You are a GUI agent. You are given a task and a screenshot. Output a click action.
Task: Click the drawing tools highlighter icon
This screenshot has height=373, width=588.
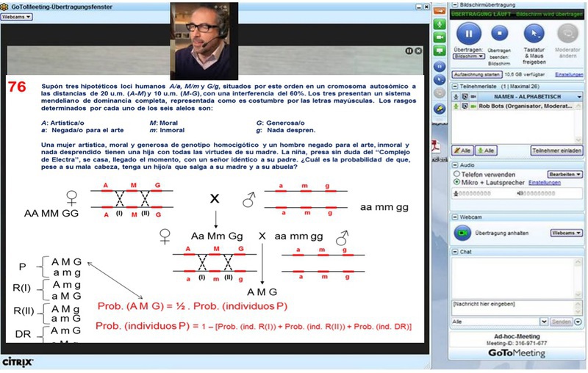coord(440,108)
